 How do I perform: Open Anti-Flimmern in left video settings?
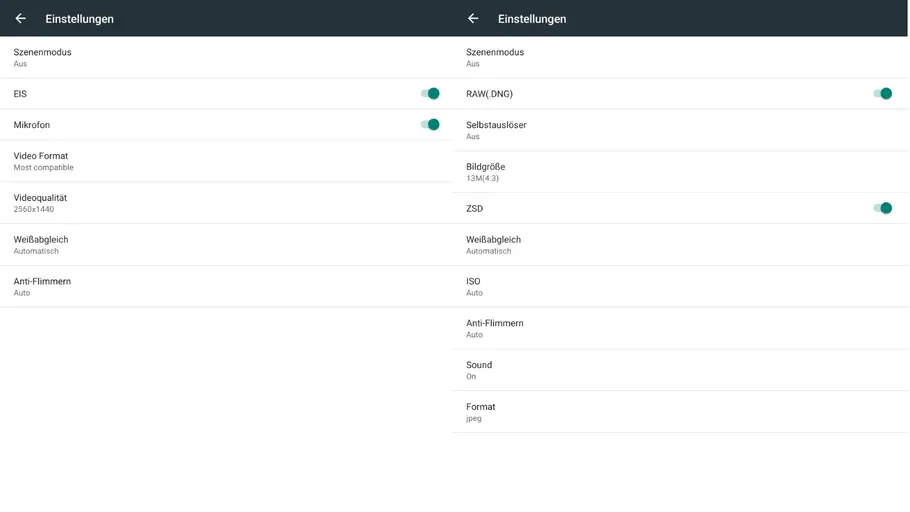[226, 286]
